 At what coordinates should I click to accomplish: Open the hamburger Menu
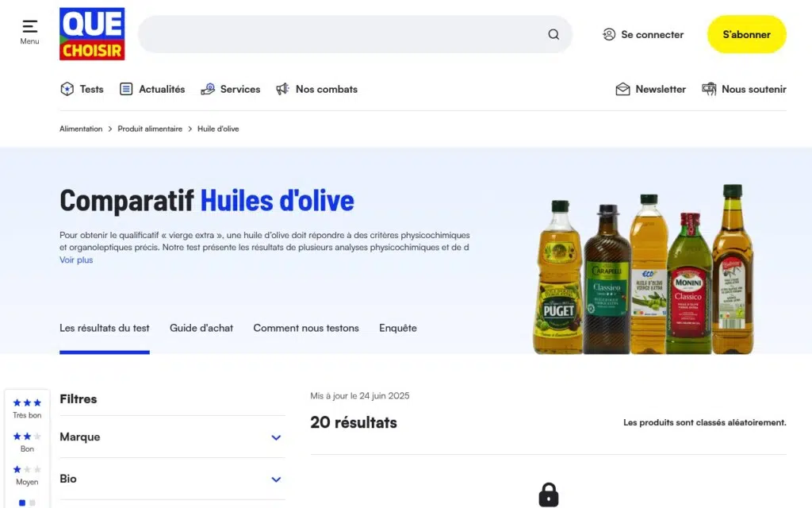tap(29, 29)
